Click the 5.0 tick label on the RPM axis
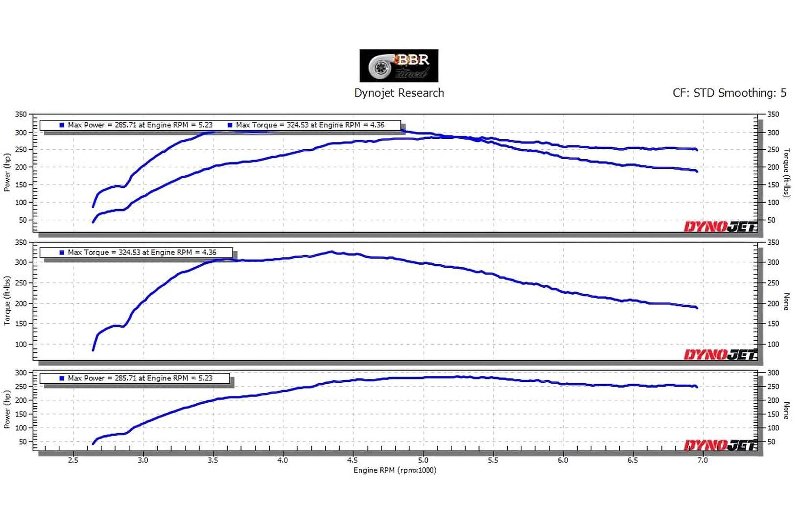 [x=423, y=460]
